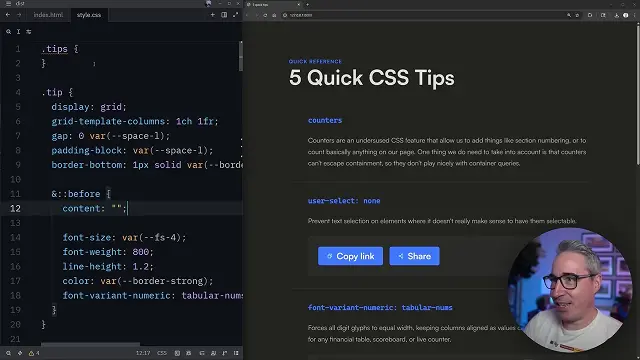This screenshot has width=640, height=360.
Task: Open project search in status bar
Action: 8,353
